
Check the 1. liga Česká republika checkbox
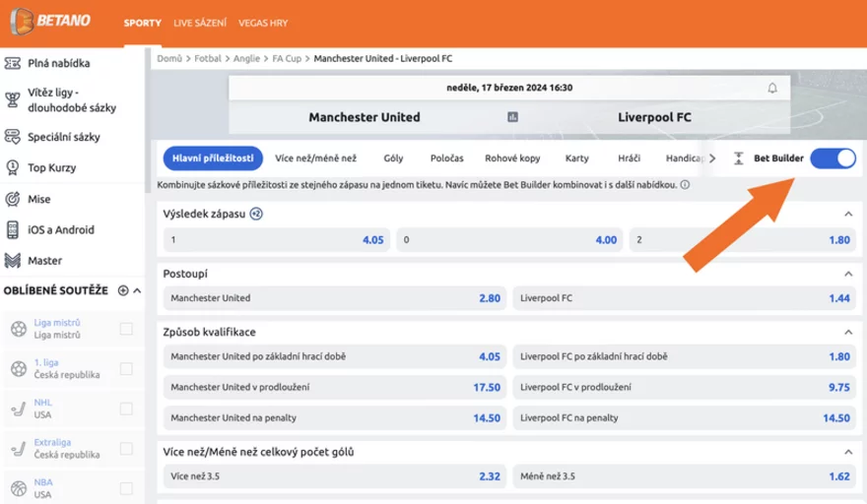(x=126, y=368)
